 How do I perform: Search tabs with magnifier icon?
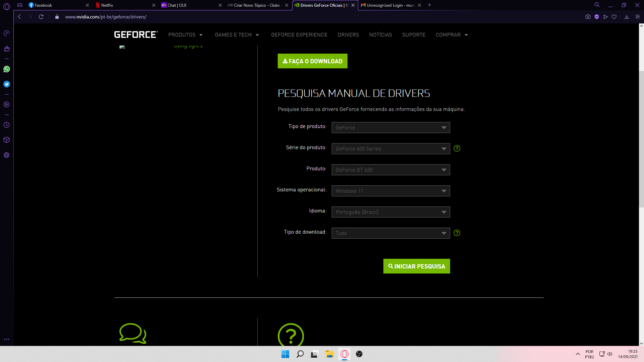597,5
